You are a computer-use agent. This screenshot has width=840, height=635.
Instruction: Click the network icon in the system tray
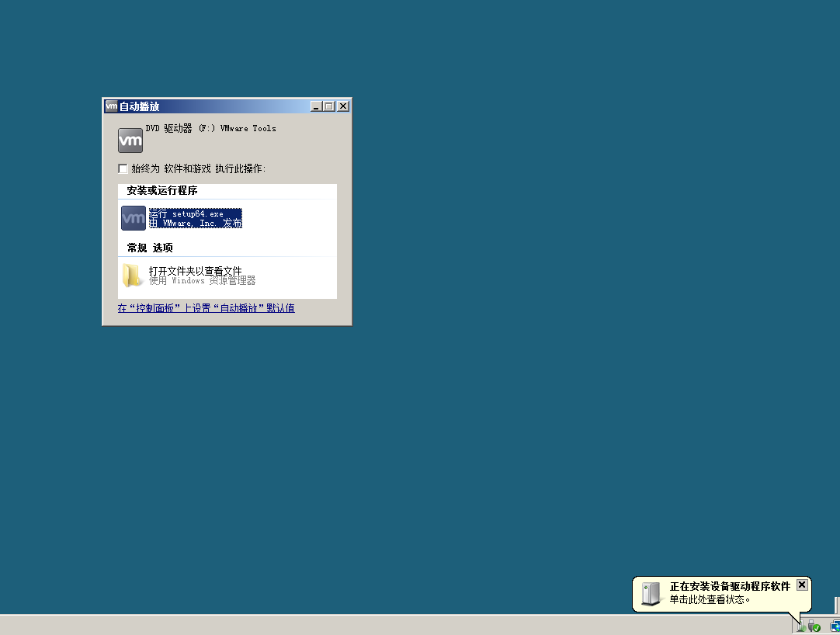(x=836, y=626)
